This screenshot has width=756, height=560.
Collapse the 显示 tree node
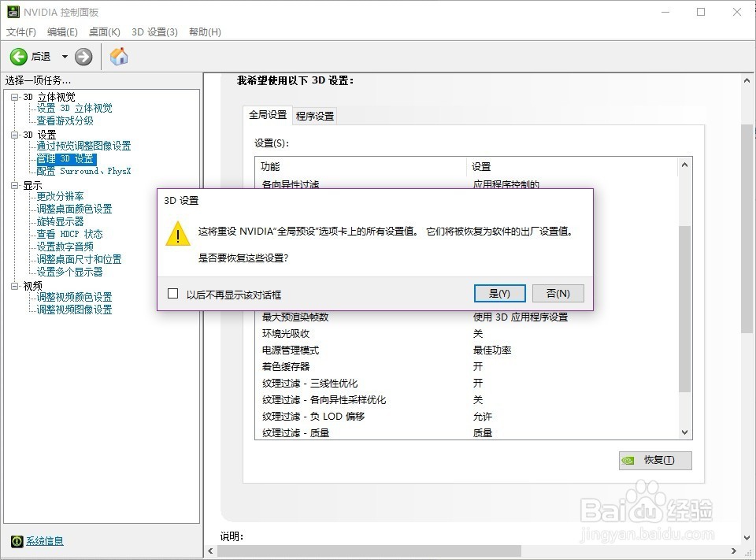(14, 185)
